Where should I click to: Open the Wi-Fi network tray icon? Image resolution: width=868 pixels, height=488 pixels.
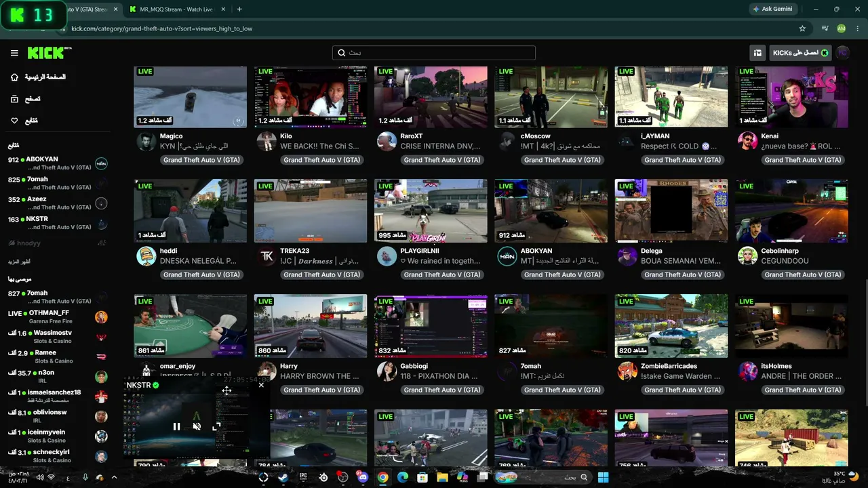point(52,477)
